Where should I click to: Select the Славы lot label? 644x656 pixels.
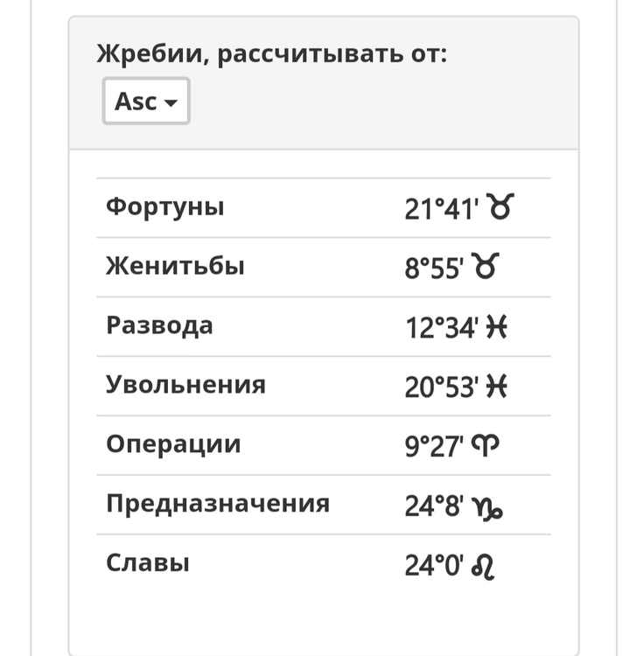coord(148,562)
